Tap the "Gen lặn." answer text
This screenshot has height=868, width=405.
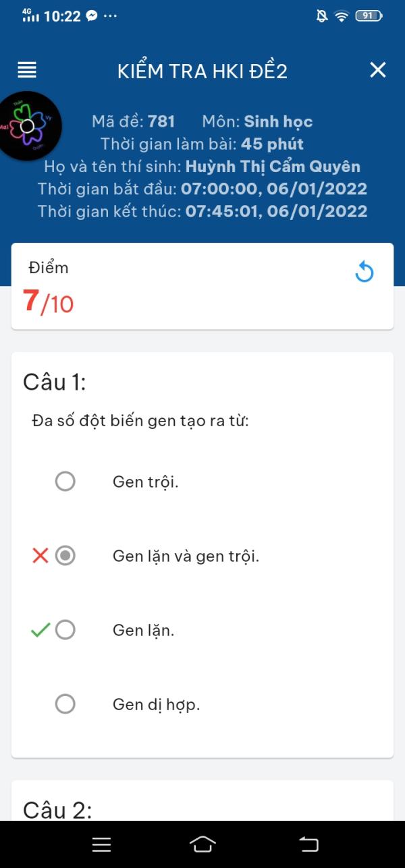[143, 630]
